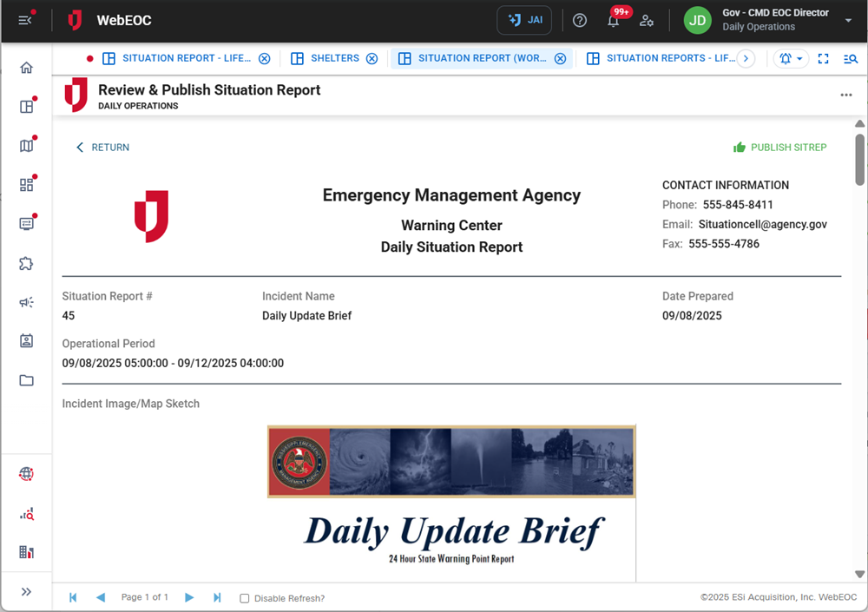
Task: Open the map icon in sidebar
Action: pyautogui.click(x=27, y=146)
